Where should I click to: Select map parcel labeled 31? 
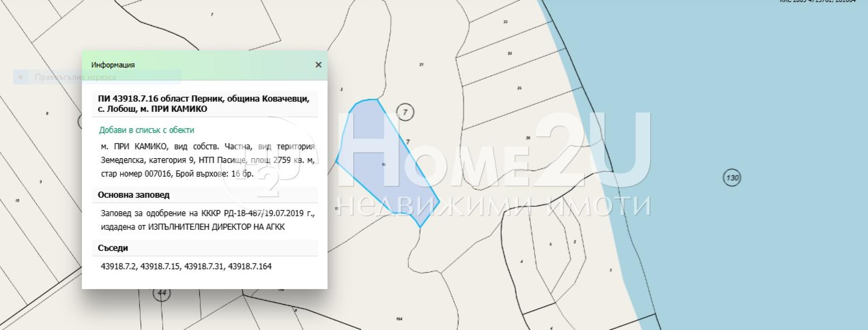(x=422, y=65)
